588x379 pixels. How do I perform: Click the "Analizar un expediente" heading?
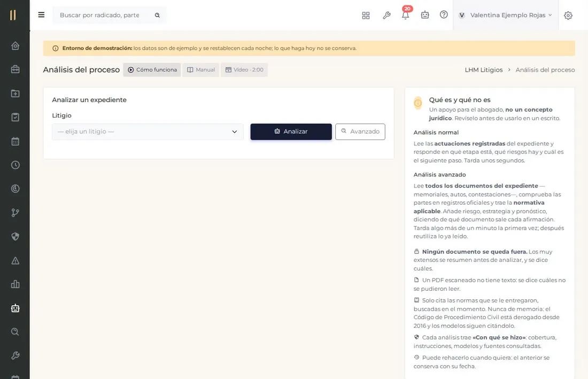pyautogui.click(x=89, y=100)
